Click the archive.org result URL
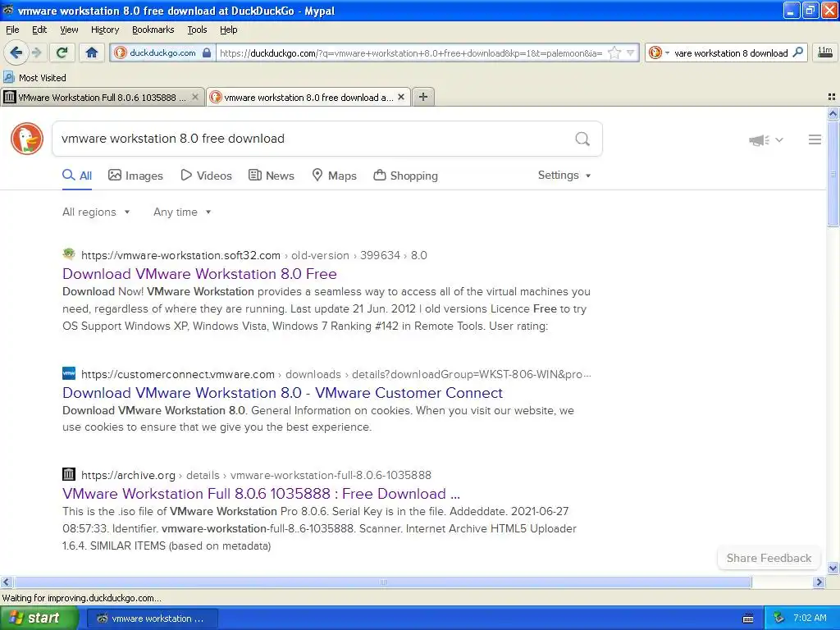The height and width of the screenshot is (630, 840). 256,475
